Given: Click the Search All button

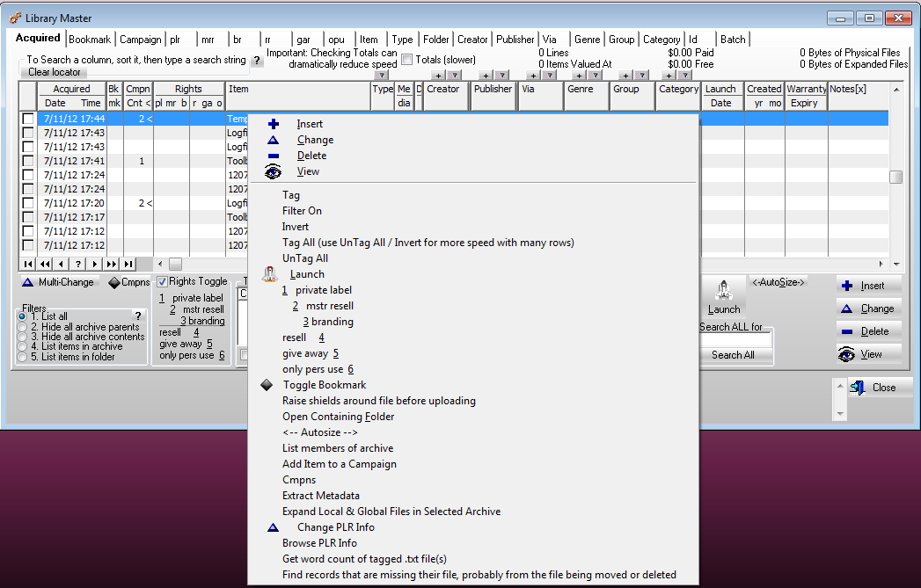Looking at the screenshot, I should pyautogui.click(x=734, y=355).
